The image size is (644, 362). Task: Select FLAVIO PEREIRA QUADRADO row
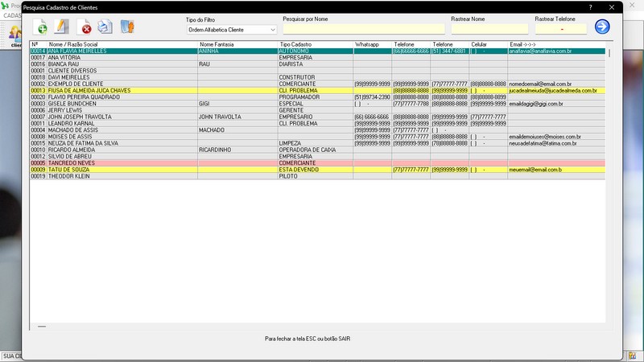pyautogui.click(x=317, y=97)
